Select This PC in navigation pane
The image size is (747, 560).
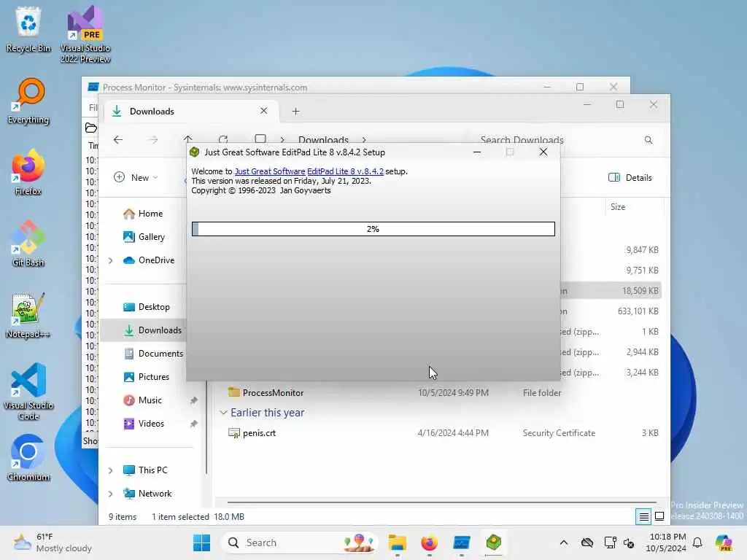click(x=145, y=470)
